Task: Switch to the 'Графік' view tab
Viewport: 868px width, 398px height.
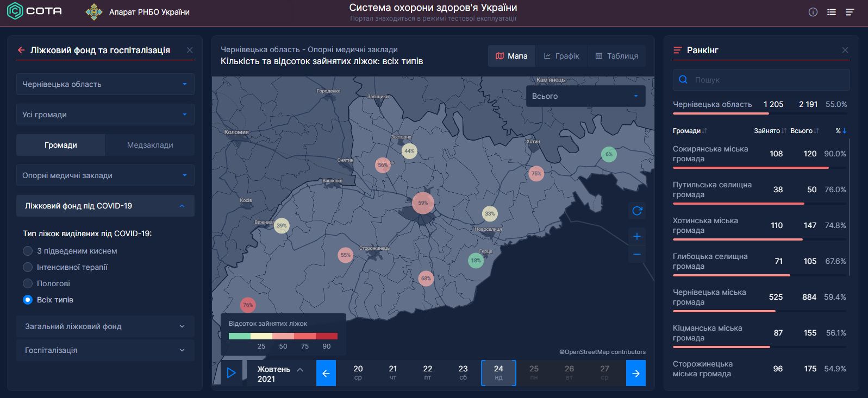Action: tap(561, 56)
